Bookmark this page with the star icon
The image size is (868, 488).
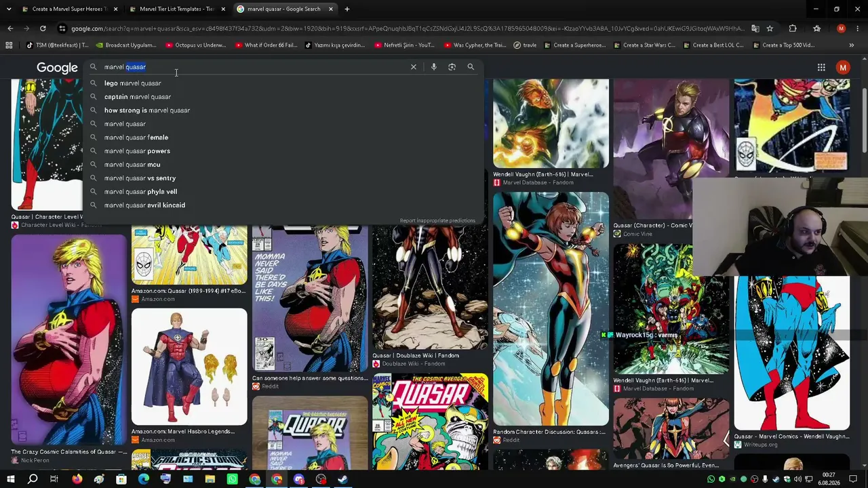(x=770, y=28)
